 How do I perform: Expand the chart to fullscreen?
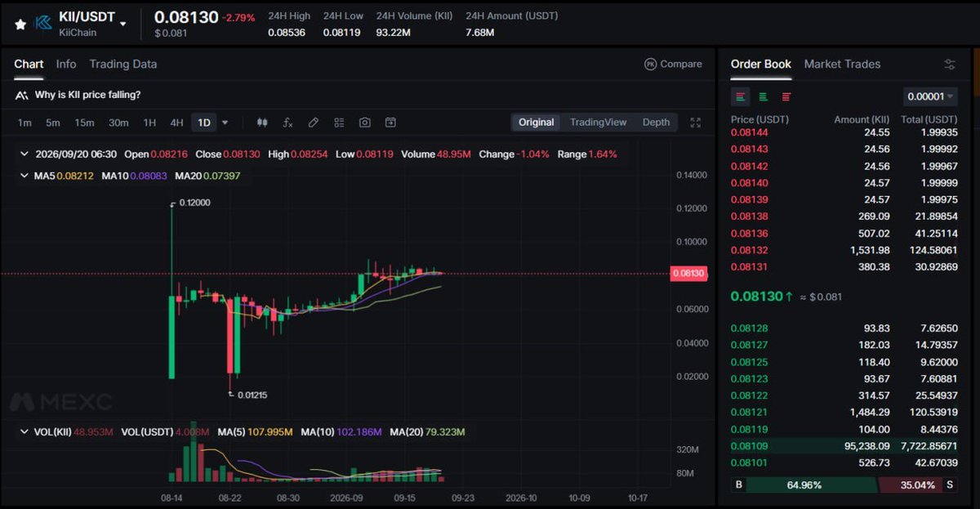coord(696,123)
